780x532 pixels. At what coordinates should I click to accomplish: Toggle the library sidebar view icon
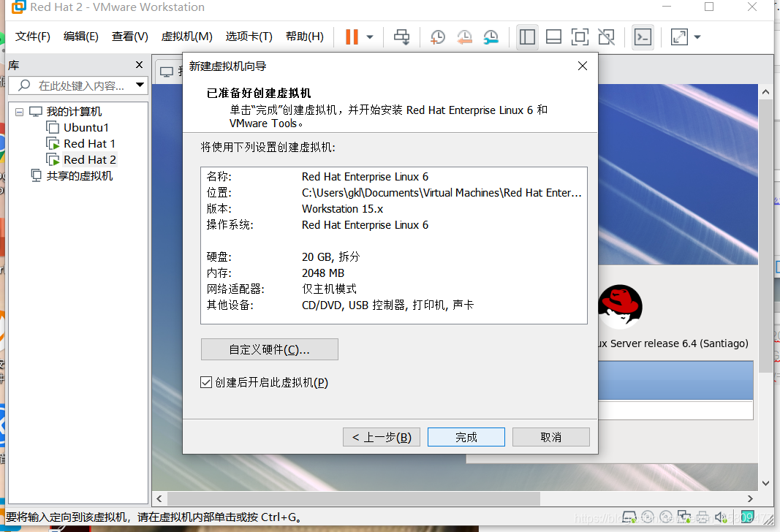click(x=527, y=37)
